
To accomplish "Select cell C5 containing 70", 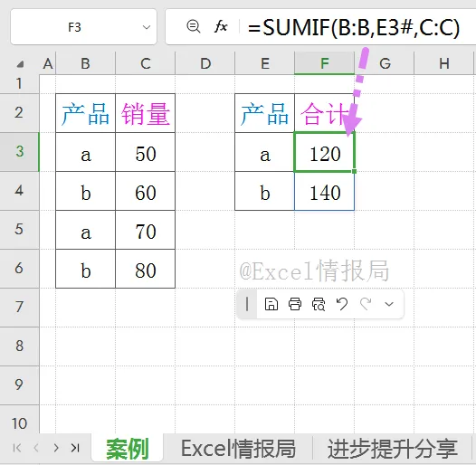I will [x=146, y=230].
